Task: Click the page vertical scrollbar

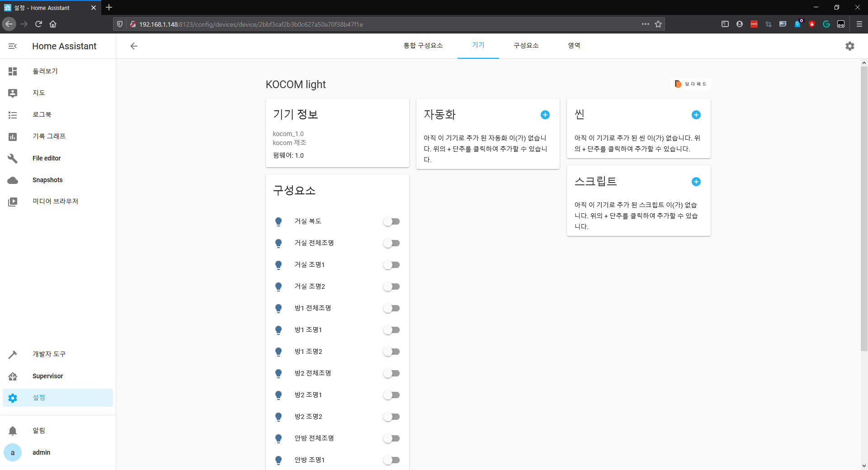Action: click(864, 208)
